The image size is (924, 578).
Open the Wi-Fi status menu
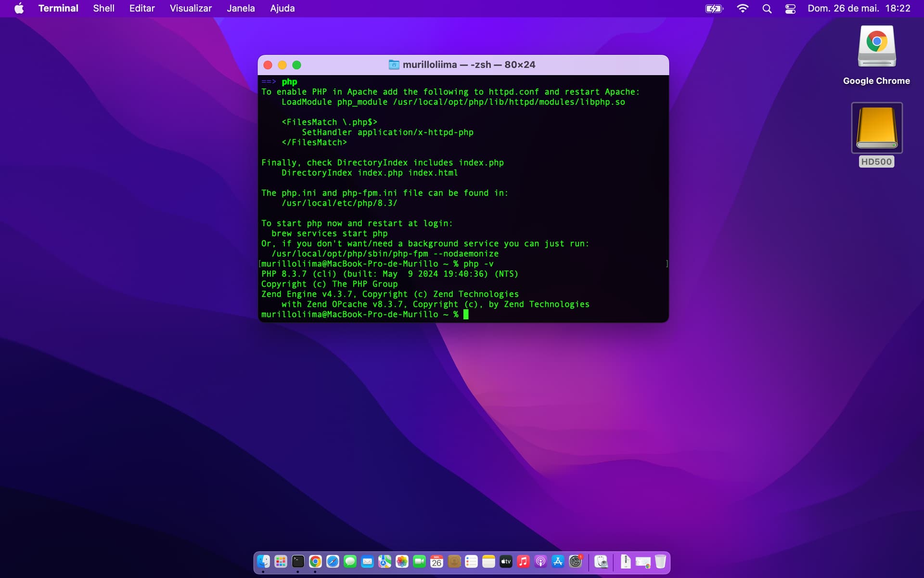click(x=743, y=8)
